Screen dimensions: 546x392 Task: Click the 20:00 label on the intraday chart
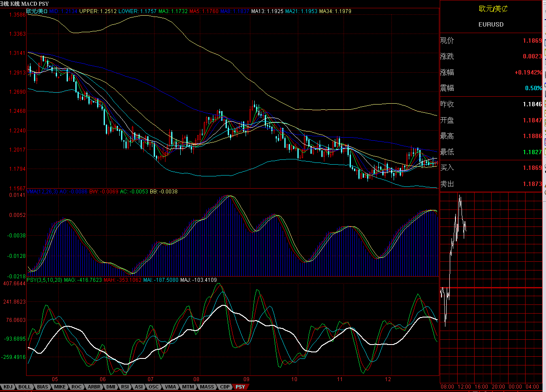tap(498, 387)
